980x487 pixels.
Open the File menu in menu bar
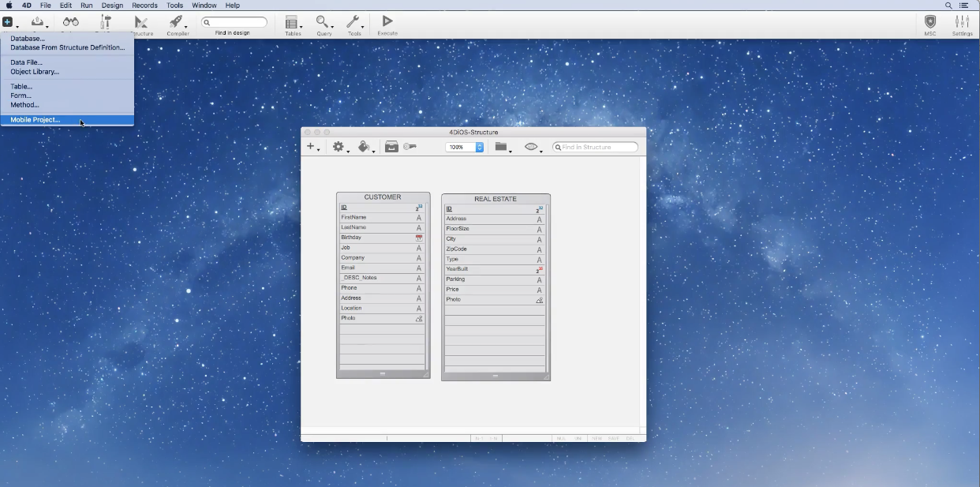(46, 6)
